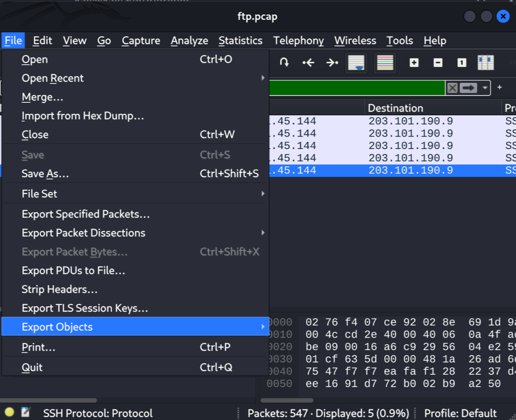The image size is (516, 420).
Task: Reset text to normal size icon
Action: (462, 62)
